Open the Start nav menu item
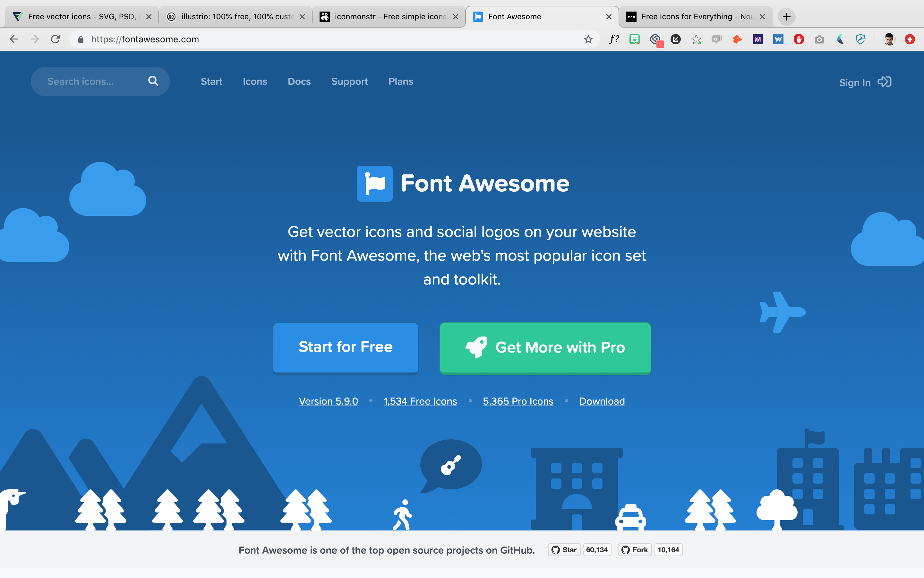 coord(211,82)
